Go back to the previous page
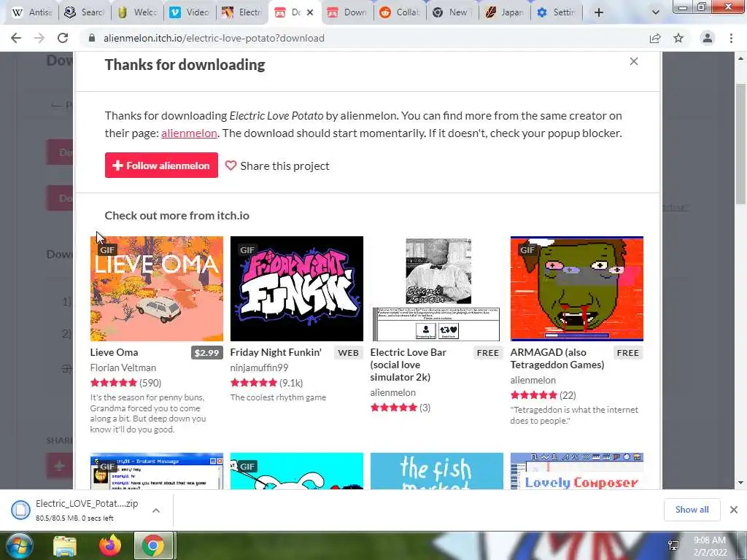Viewport: 747px width, 560px height. pyautogui.click(x=16, y=38)
